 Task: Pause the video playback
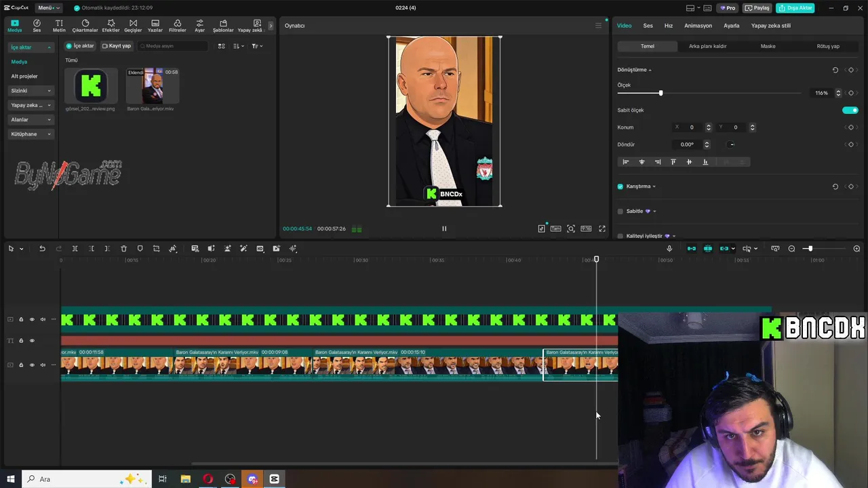click(444, 228)
